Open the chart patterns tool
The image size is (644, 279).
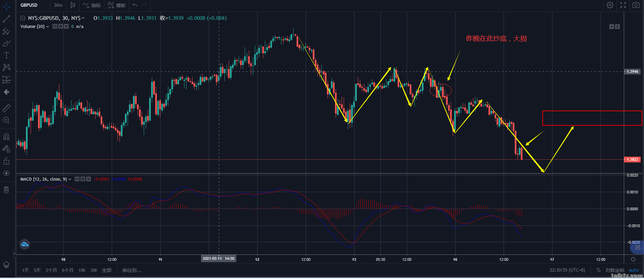[6, 67]
